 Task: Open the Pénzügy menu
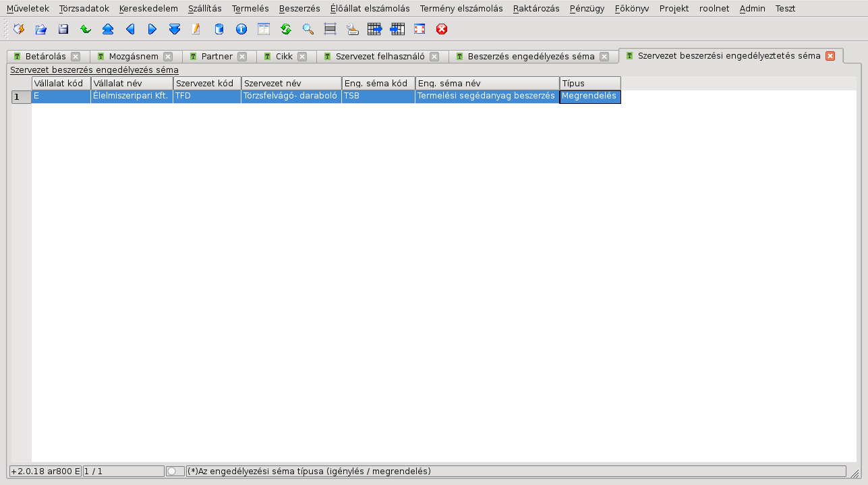tap(586, 9)
